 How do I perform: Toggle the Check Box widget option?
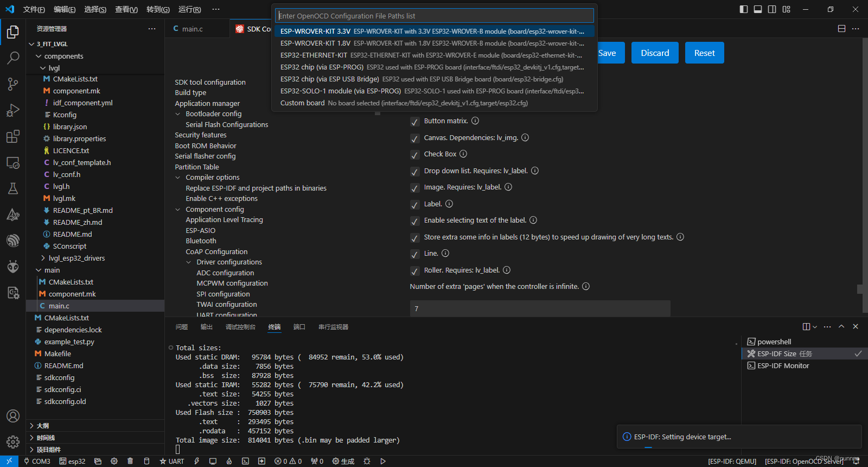(415, 155)
